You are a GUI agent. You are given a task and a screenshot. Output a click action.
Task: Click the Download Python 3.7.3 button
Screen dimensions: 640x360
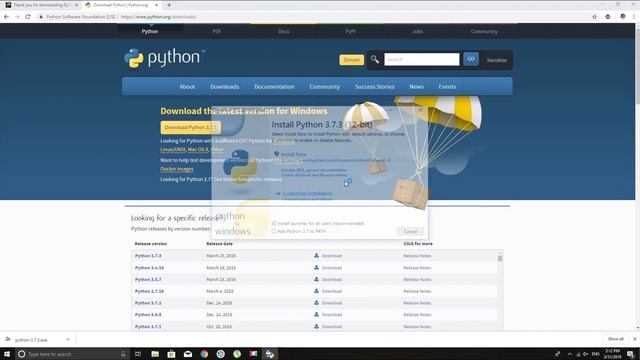[x=191, y=127]
